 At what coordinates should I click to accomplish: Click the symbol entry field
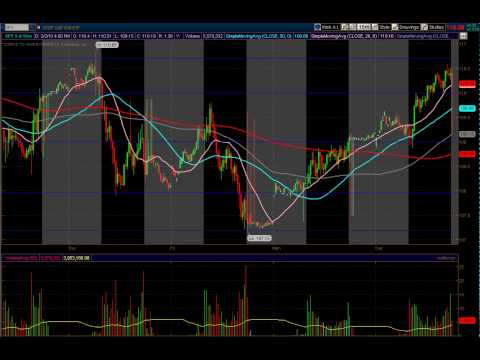pos(17,27)
